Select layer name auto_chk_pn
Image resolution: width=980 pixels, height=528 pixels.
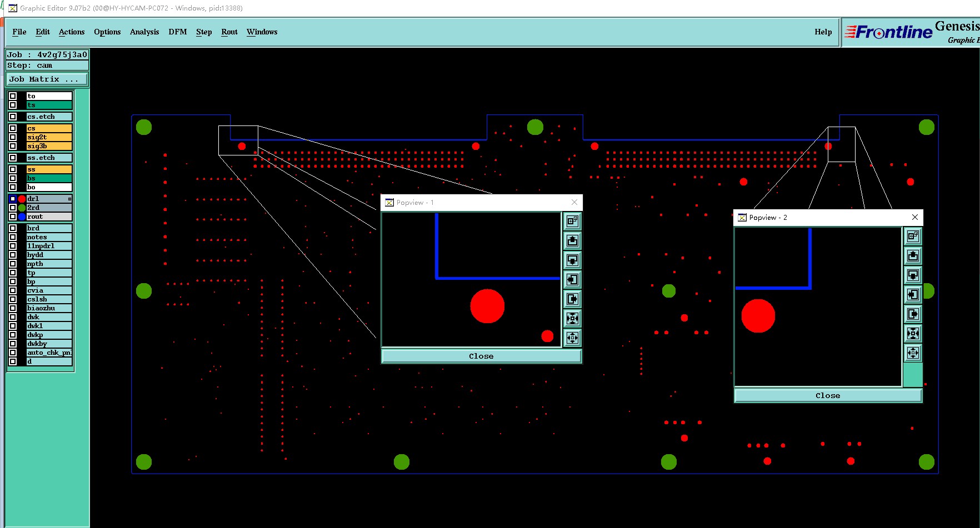49,353
